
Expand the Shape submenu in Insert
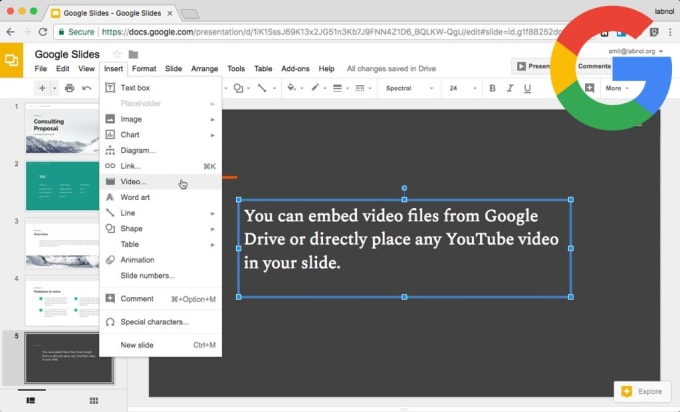point(212,229)
